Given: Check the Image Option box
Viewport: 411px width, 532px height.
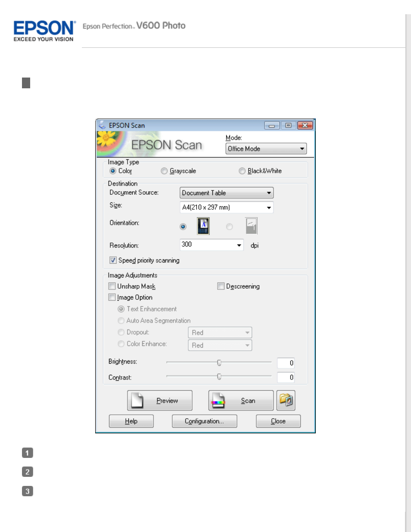Looking at the screenshot, I should (x=112, y=297).
